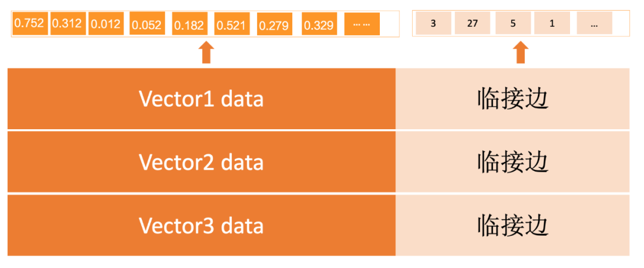Click the adjacency cell labeled 3
This screenshot has height=268, width=644.
click(x=434, y=23)
